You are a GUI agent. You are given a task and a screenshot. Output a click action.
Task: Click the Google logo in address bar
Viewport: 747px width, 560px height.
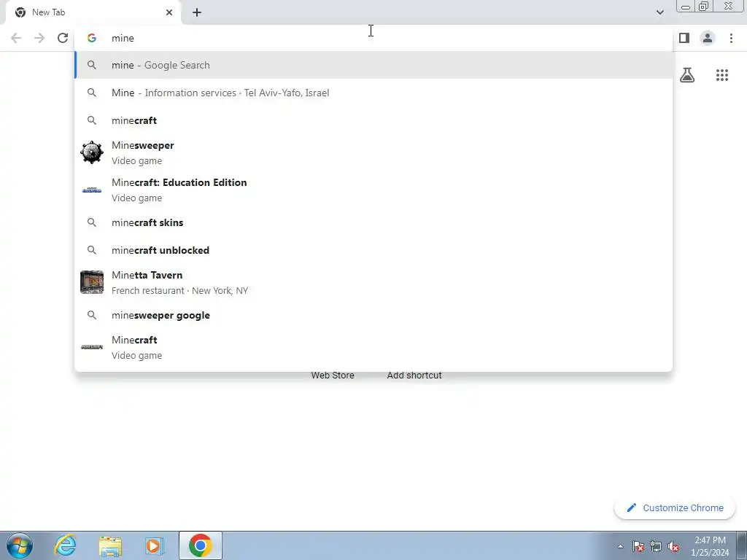(x=92, y=38)
